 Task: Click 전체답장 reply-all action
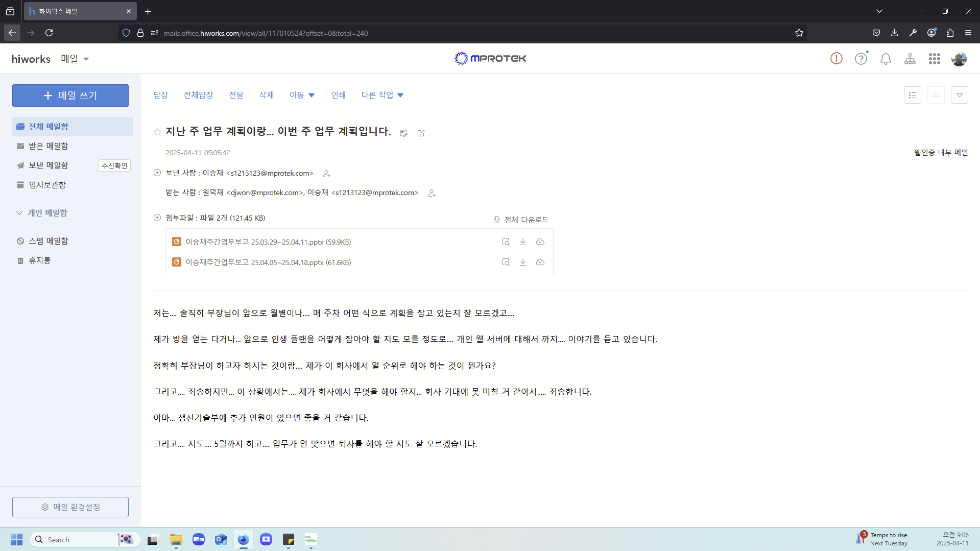tap(198, 95)
